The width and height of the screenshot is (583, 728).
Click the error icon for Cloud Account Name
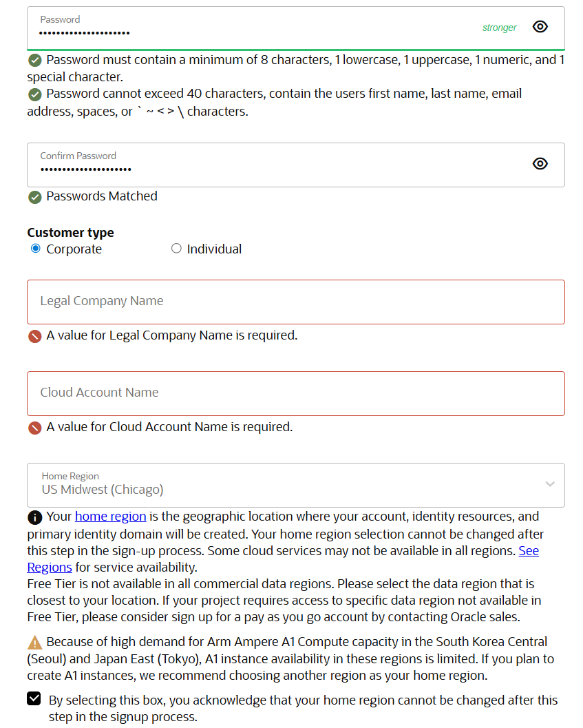click(x=34, y=428)
